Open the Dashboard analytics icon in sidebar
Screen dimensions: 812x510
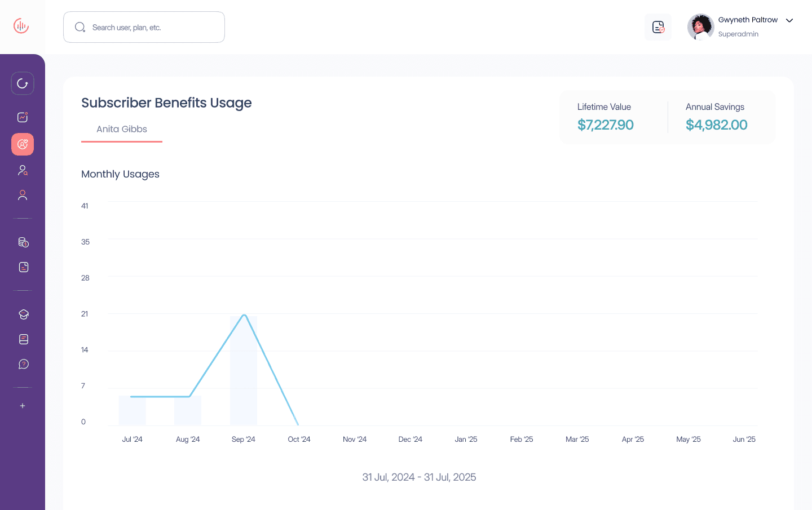23,117
